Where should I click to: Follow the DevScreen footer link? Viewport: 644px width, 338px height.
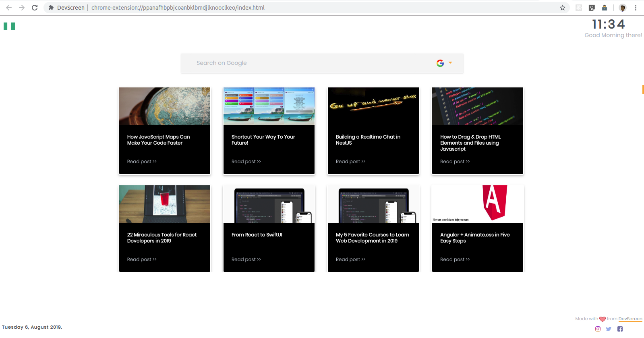[630, 319]
